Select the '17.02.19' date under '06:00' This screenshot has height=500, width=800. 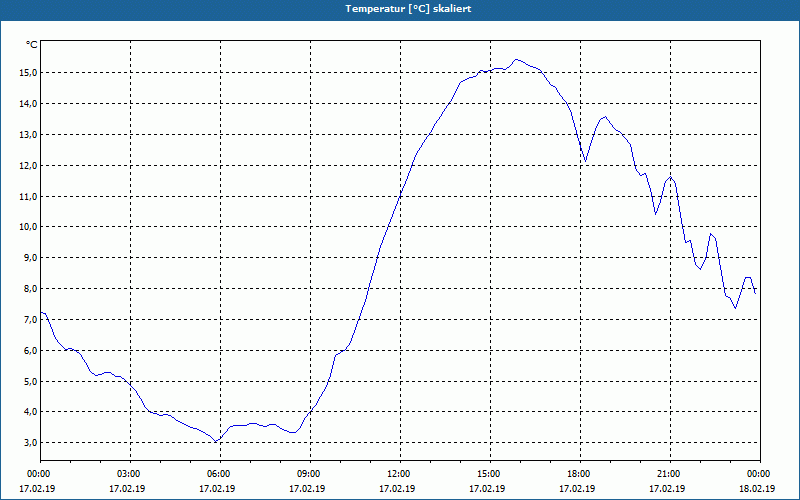pos(217,488)
